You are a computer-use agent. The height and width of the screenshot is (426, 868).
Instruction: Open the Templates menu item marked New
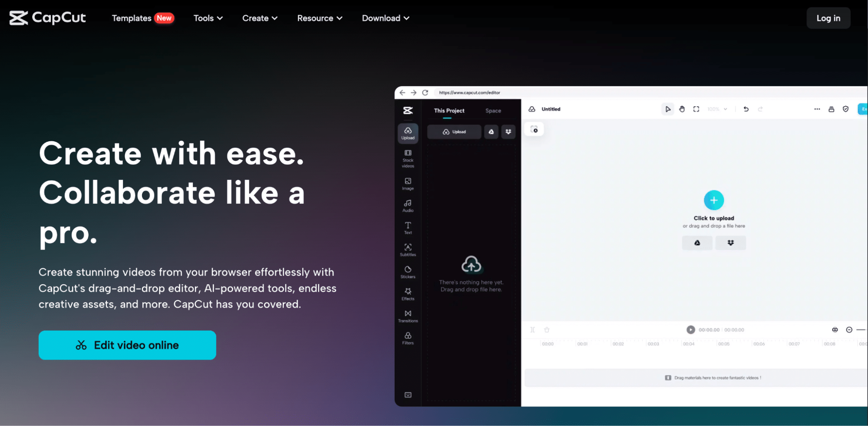point(143,18)
